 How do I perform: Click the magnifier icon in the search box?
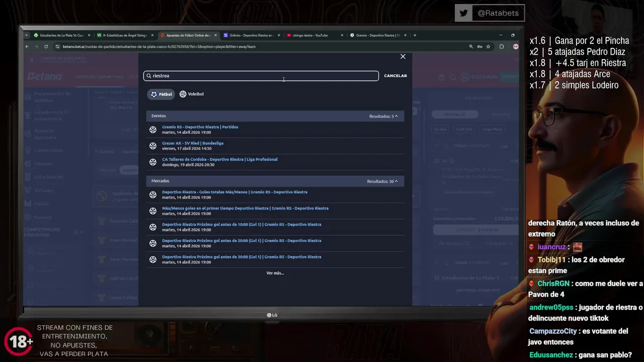pos(149,75)
